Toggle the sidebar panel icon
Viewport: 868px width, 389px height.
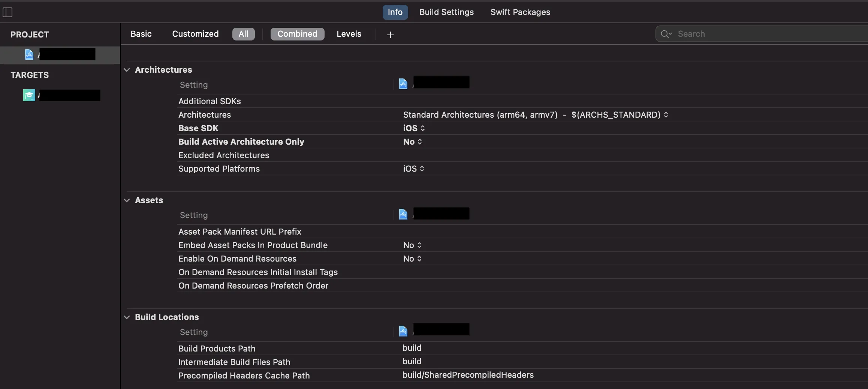coord(7,12)
